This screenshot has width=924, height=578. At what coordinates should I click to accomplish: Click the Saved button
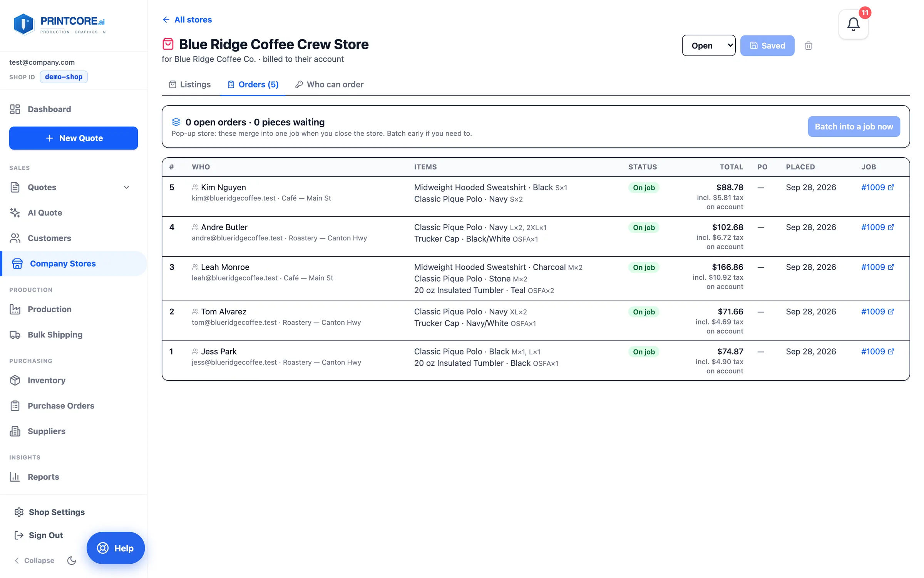click(767, 45)
